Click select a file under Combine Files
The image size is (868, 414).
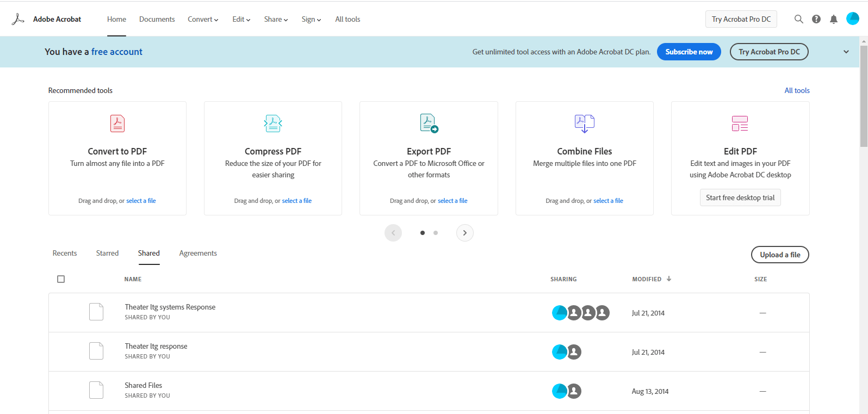[x=608, y=201]
